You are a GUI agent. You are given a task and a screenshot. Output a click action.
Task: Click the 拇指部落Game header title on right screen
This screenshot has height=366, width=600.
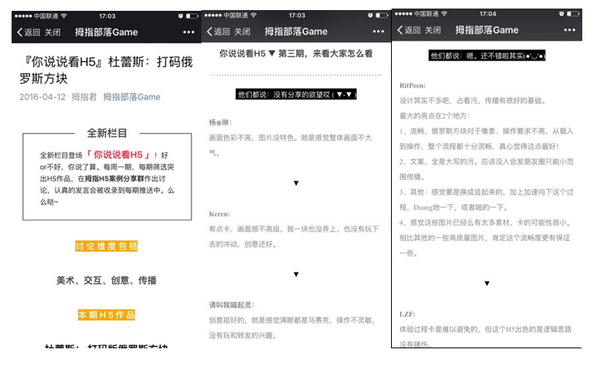pyautogui.click(x=487, y=30)
